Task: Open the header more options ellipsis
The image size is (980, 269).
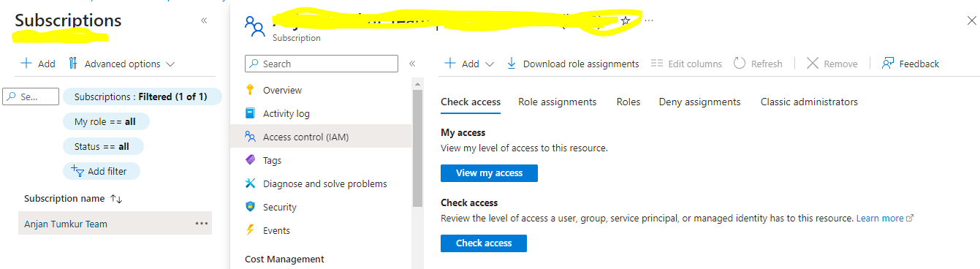Action: coord(649,20)
